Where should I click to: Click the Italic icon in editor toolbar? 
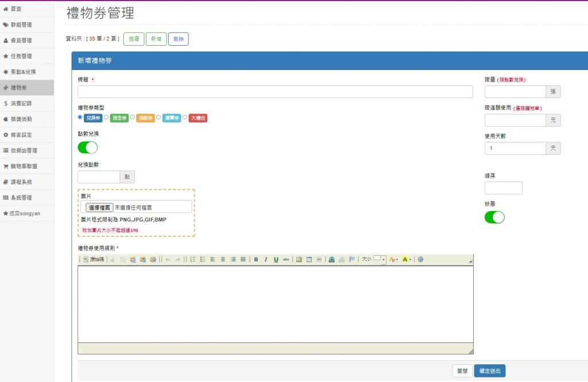point(266,260)
